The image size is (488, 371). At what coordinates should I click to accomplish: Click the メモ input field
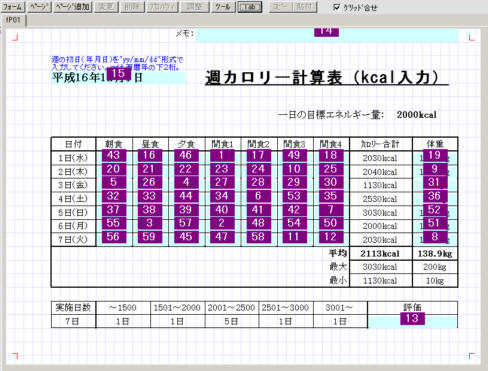pyautogui.click(x=327, y=35)
